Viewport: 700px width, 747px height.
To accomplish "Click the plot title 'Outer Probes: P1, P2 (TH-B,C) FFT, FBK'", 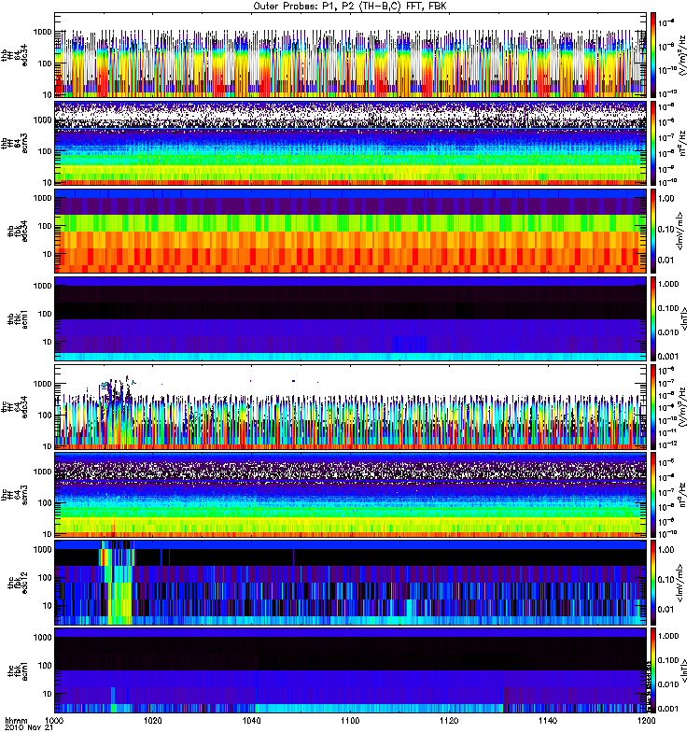I will point(350,7).
